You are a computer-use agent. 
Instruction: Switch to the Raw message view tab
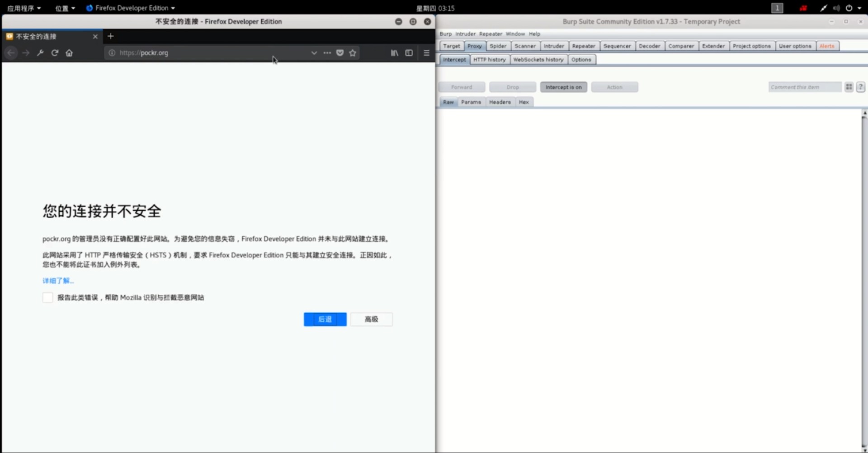coord(448,102)
